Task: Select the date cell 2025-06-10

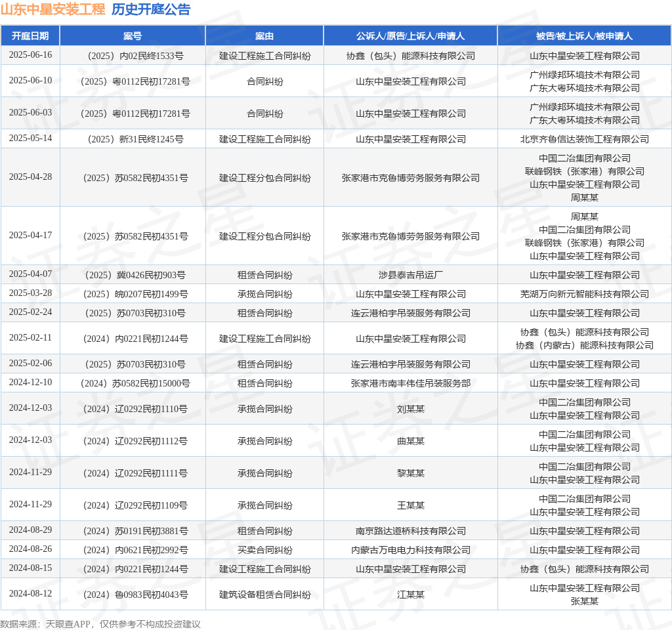Action: tap(30, 81)
